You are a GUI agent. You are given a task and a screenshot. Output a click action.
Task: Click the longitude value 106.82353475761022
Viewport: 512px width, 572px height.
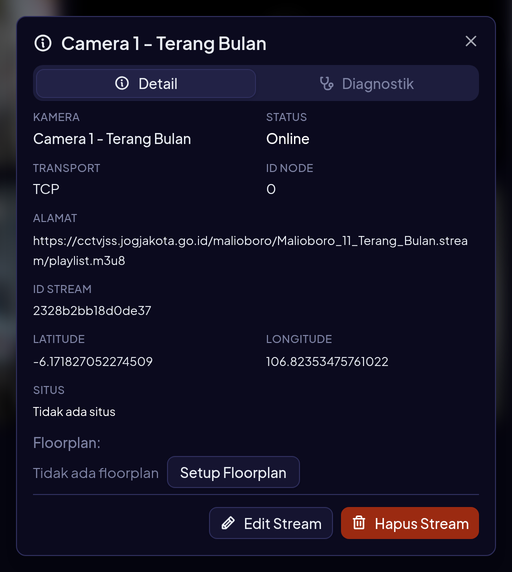[327, 362]
